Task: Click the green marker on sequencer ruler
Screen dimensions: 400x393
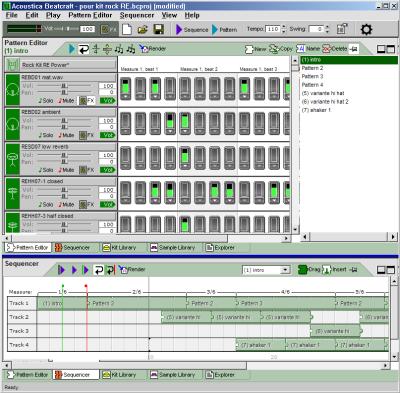Action: point(62,286)
